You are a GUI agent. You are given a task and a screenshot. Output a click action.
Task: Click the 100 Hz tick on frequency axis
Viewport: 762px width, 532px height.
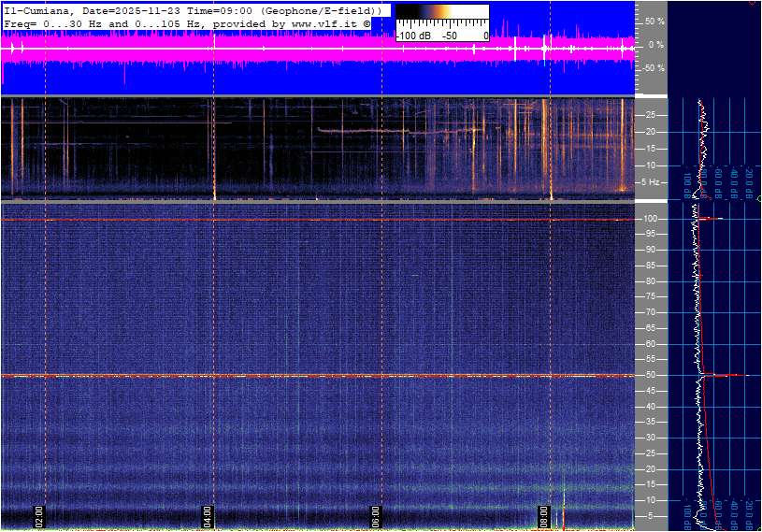(651, 219)
